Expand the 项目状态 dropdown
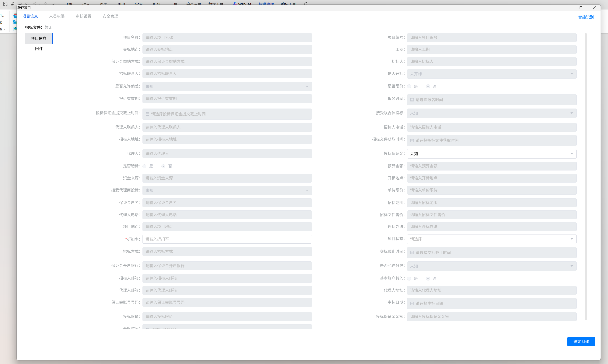608x364 pixels. 491,239
